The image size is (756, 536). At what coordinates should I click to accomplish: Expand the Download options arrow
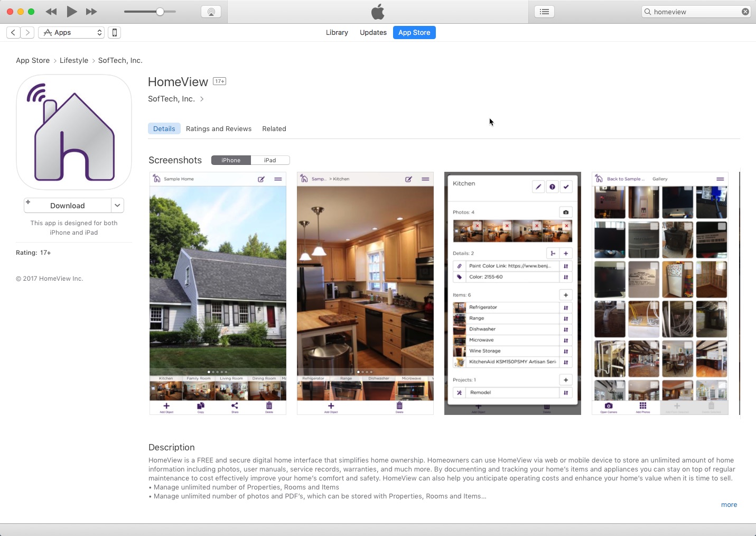117,206
